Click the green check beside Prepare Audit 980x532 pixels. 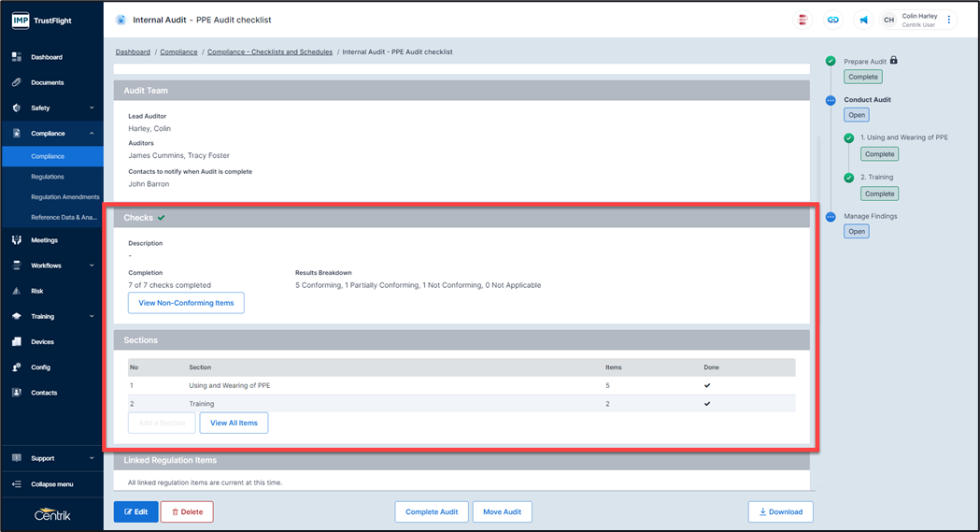(x=831, y=61)
